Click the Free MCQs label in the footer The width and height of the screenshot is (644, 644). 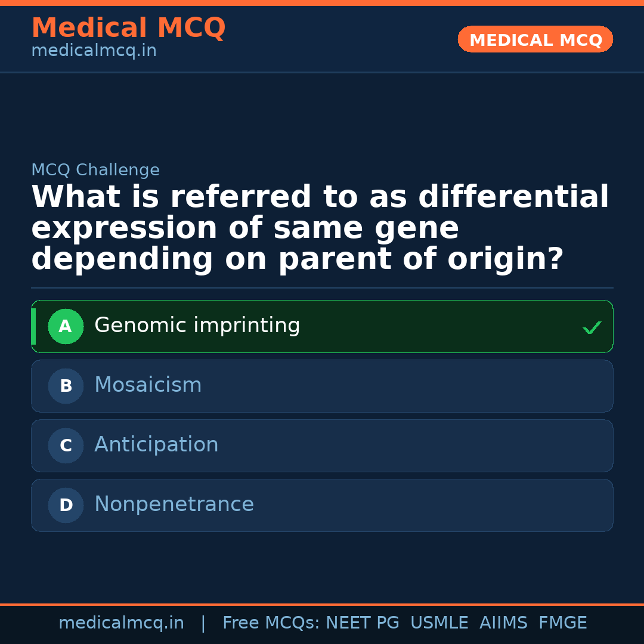tap(271, 623)
